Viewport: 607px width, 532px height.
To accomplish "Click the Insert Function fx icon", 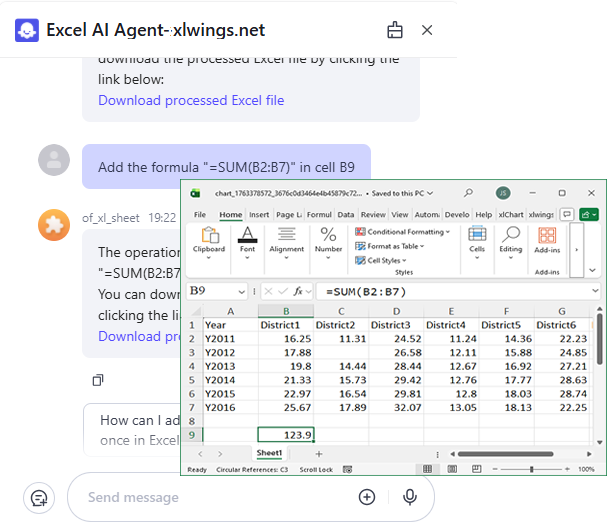I will [297, 291].
